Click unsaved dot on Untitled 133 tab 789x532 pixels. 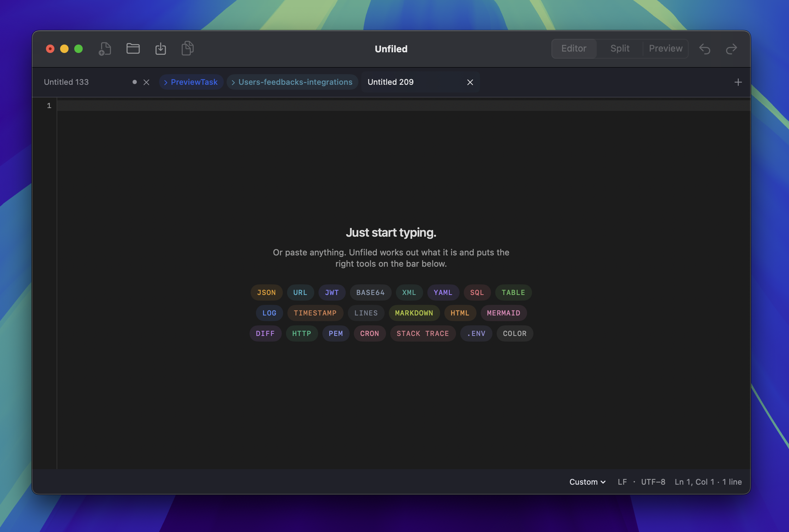(x=135, y=82)
